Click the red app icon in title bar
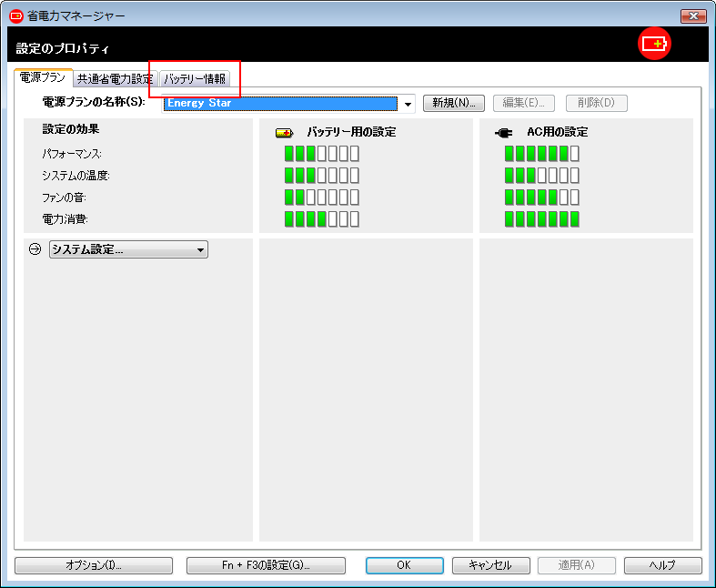Viewport: 716px width, 588px height. coord(16,16)
